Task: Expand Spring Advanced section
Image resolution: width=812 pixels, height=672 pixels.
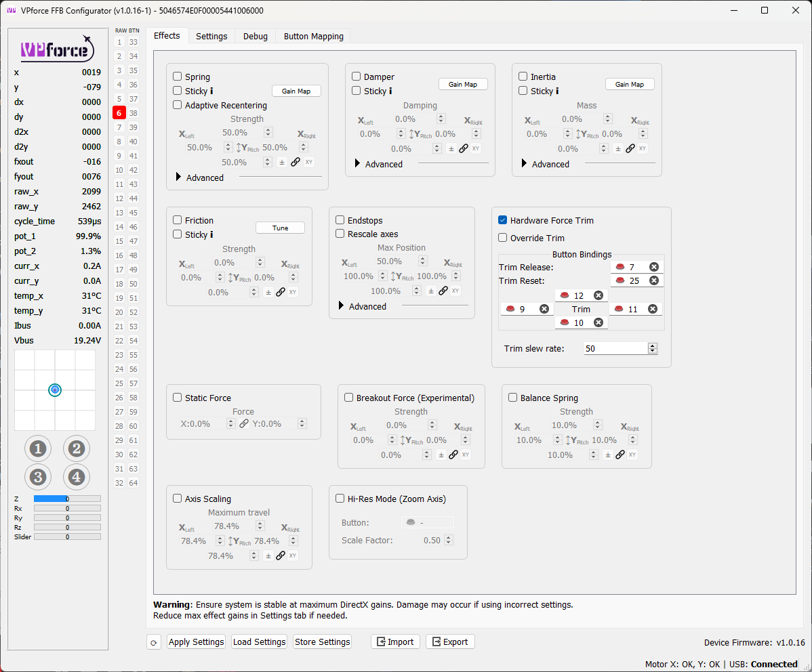Action: [x=179, y=177]
